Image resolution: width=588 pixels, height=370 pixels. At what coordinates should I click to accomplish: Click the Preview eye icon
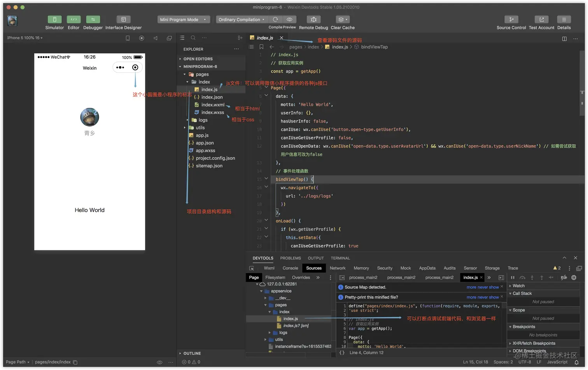pyautogui.click(x=289, y=19)
